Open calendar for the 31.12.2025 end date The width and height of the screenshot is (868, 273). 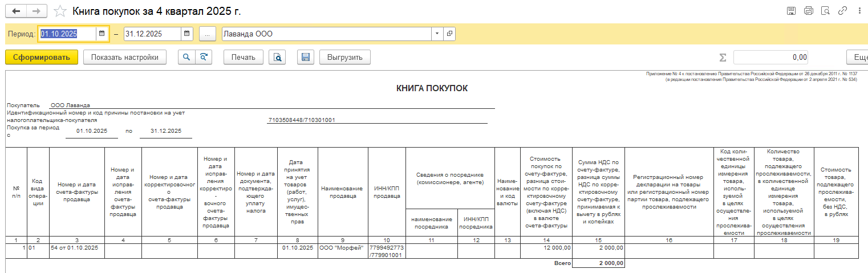186,34
